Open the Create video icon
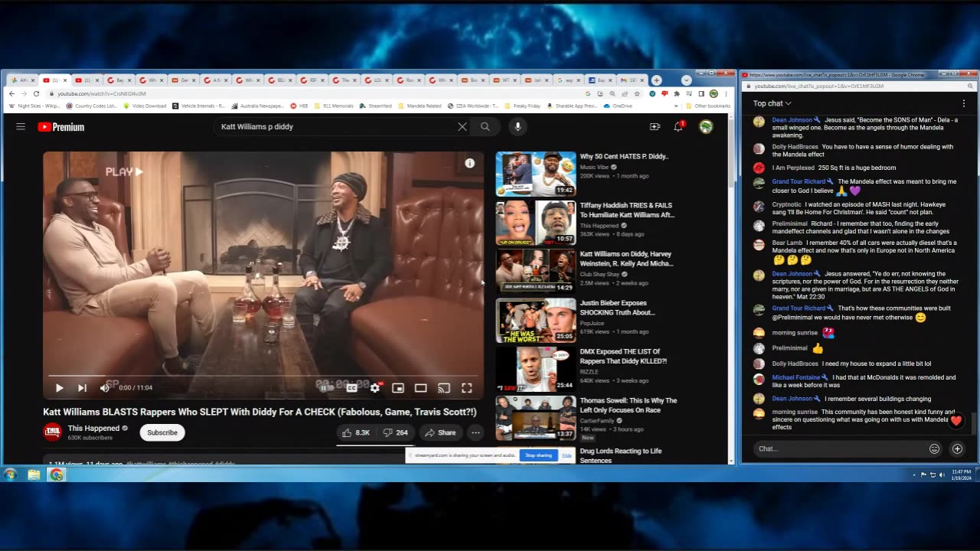Viewport: 980px width, 551px height. point(655,127)
